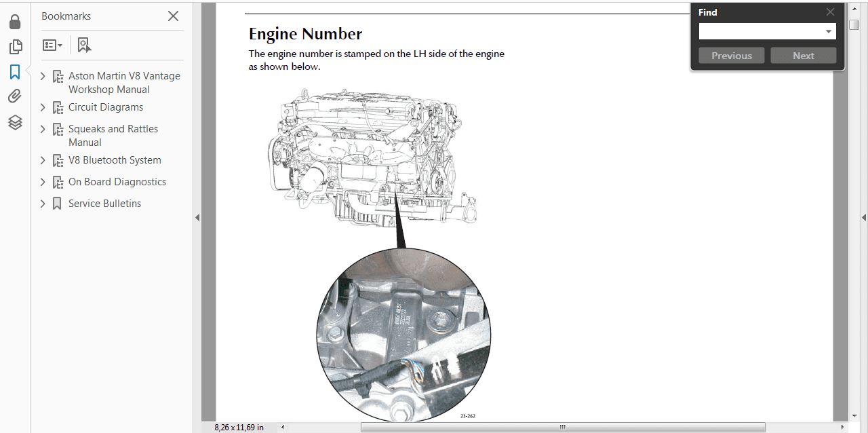Expand the V8 Bluetooth System bookmark
Viewport: 868px width, 433px height.
[43, 160]
